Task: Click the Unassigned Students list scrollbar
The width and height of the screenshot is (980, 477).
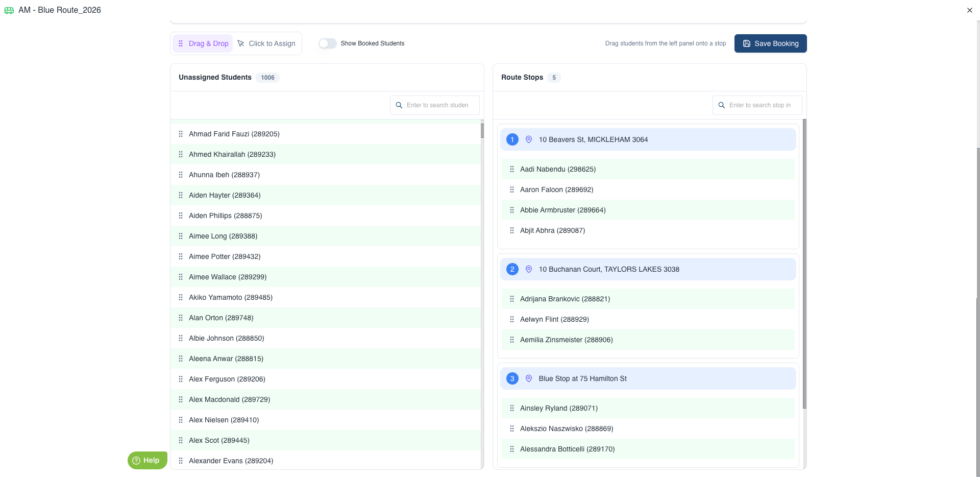Action: coord(482,131)
